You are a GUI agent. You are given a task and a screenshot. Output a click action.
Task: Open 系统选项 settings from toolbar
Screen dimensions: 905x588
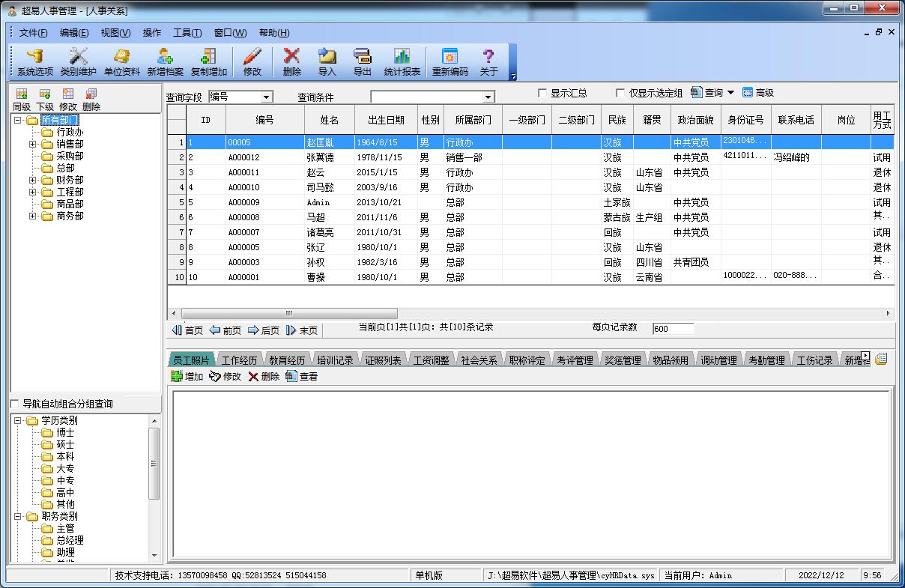[35, 62]
